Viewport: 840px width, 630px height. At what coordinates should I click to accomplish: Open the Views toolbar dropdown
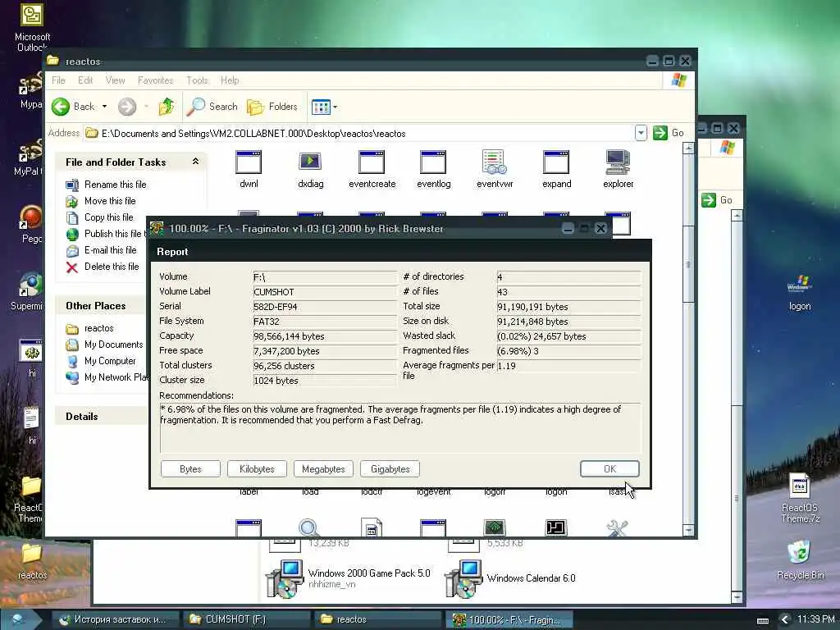pyautogui.click(x=324, y=107)
